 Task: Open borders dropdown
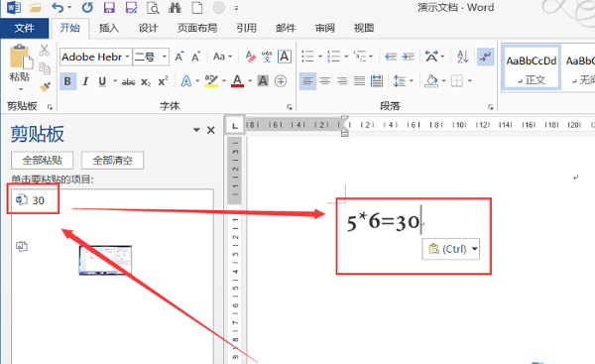[470, 81]
